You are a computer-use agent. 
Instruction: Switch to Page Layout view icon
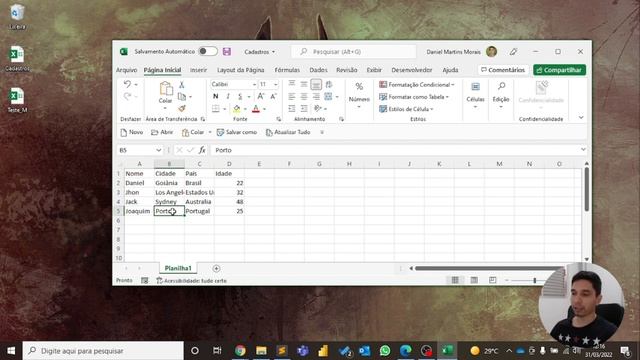tap(474, 280)
